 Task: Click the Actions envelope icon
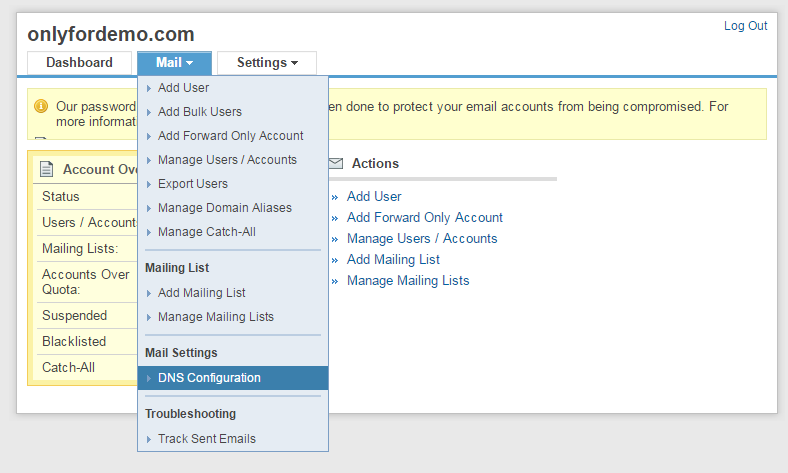coord(336,163)
